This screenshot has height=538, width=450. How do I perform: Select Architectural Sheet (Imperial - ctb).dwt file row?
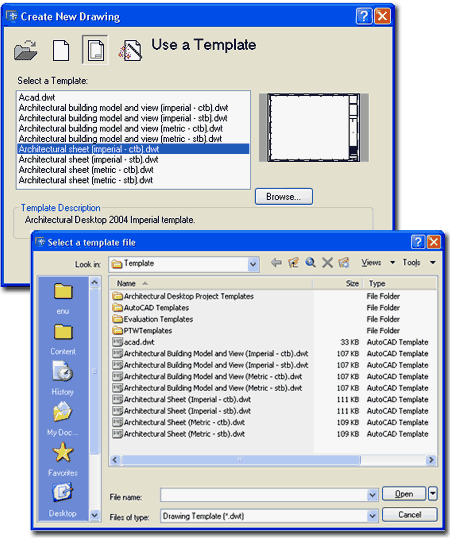(x=181, y=399)
